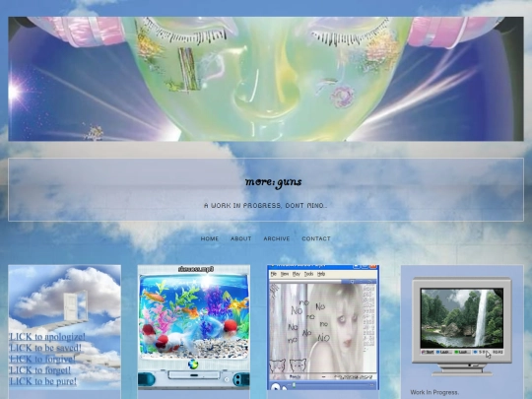Image resolution: width=532 pixels, height=399 pixels.
Task: Open the fish tank aquarium post image
Action: 194,327
